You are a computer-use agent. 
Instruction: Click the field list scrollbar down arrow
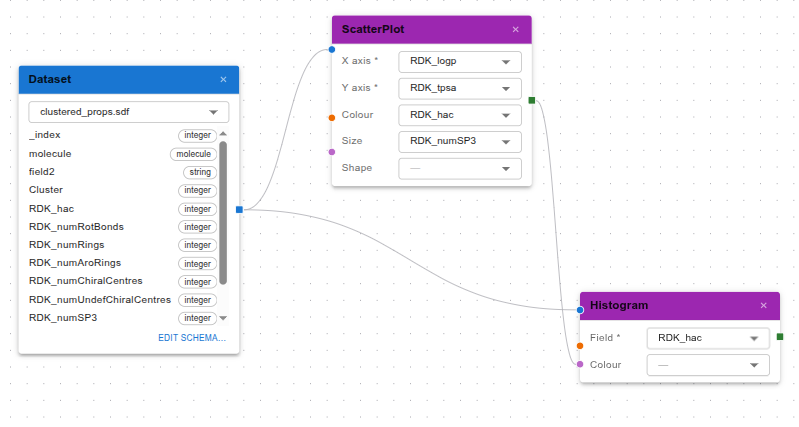coord(223,318)
